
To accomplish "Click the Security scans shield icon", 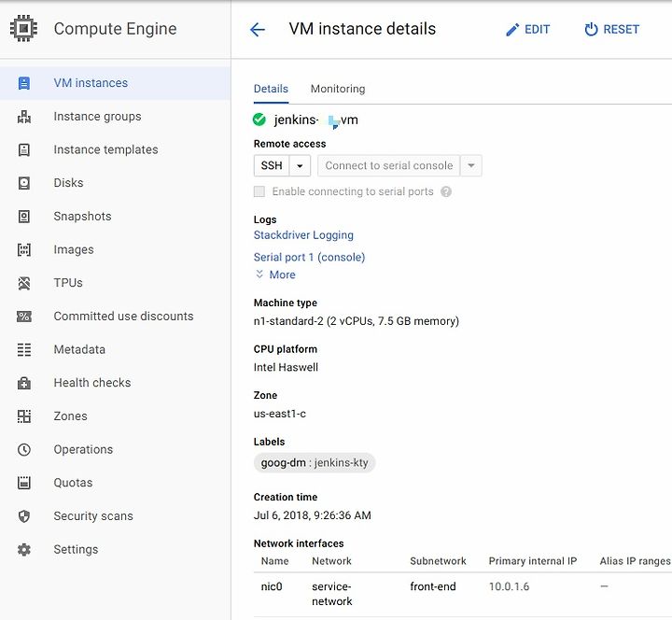I will point(24,516).
